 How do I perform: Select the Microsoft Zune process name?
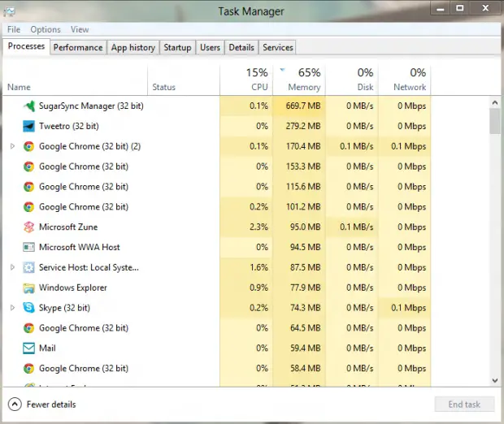(x=68, y=227)
